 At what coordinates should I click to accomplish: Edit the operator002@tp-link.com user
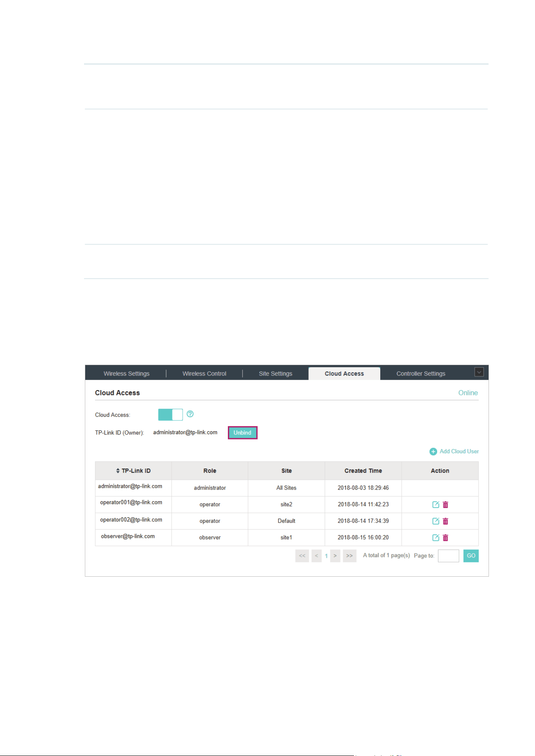click(x=436, y=521)
